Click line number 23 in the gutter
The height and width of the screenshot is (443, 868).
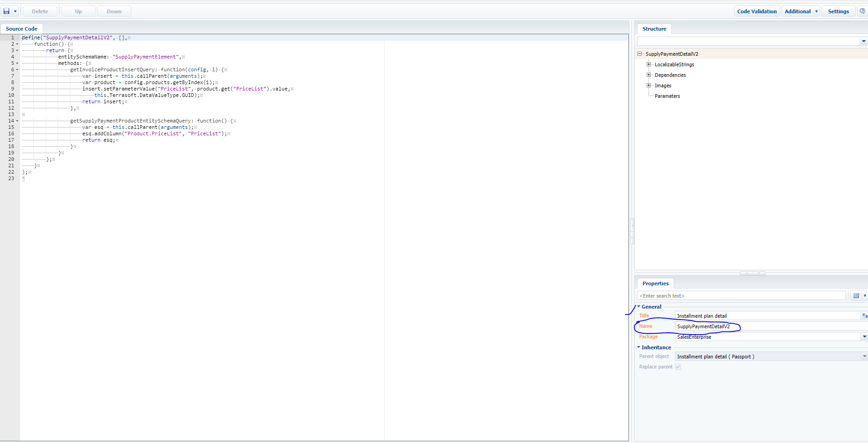click(11, 179)
